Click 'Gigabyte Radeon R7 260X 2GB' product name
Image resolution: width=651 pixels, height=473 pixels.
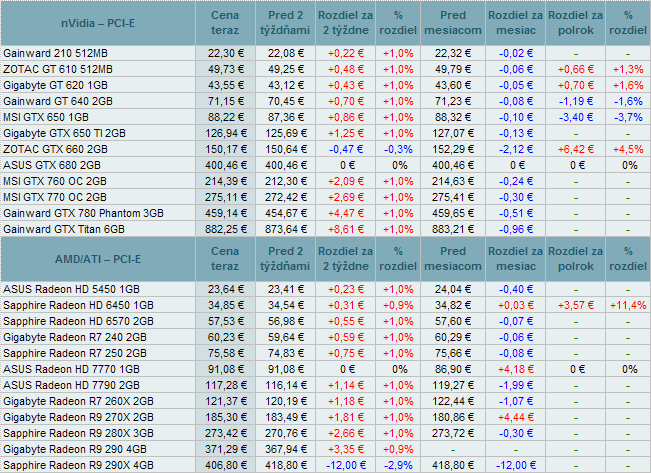[78, 401]
